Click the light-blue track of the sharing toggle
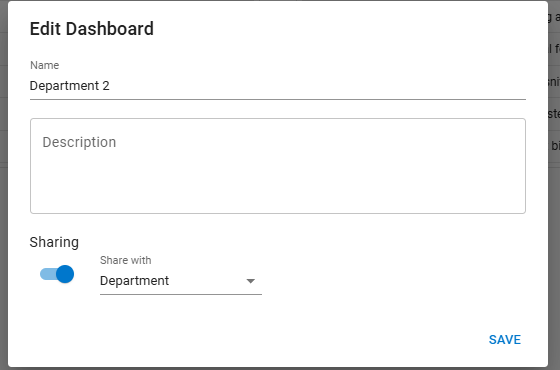 (x=48, y=274)
